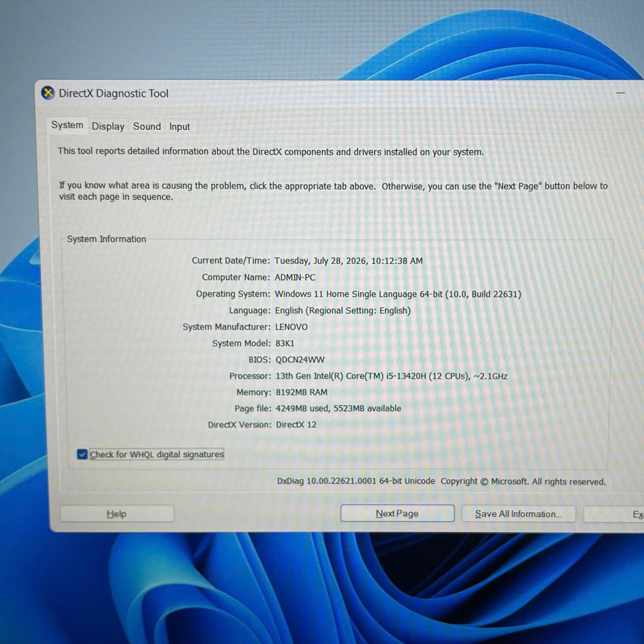The width and height of the screenshot is (644, 644).
Task: Open the System tab
Action: [67, 125]
